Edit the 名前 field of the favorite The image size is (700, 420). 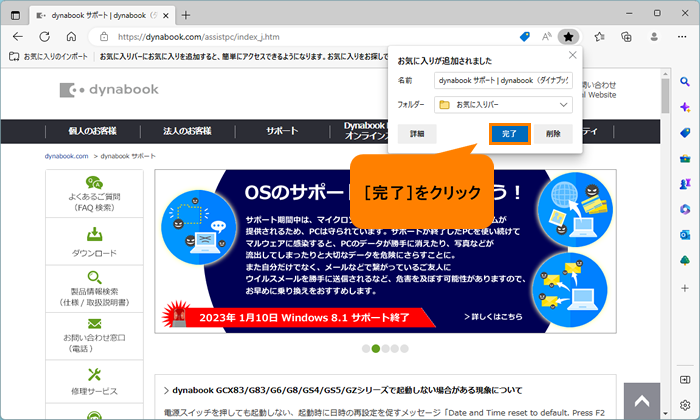pyautogui.click(x=503, y=81)
